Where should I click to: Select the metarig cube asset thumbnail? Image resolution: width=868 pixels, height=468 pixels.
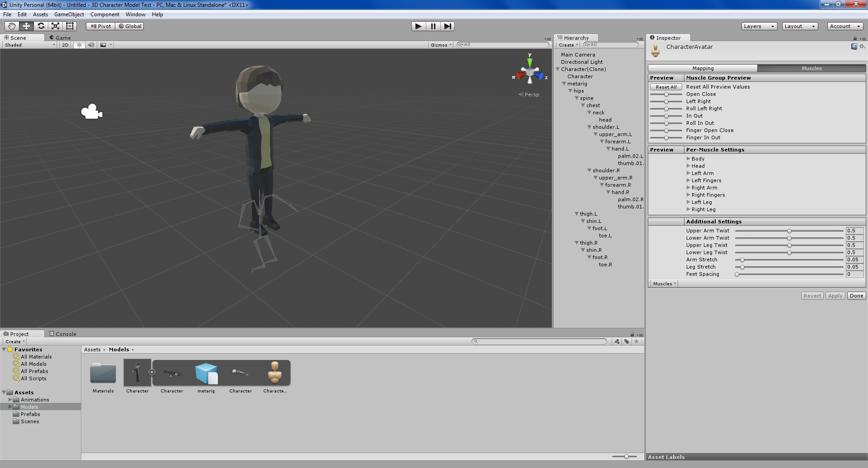[206, 373]
